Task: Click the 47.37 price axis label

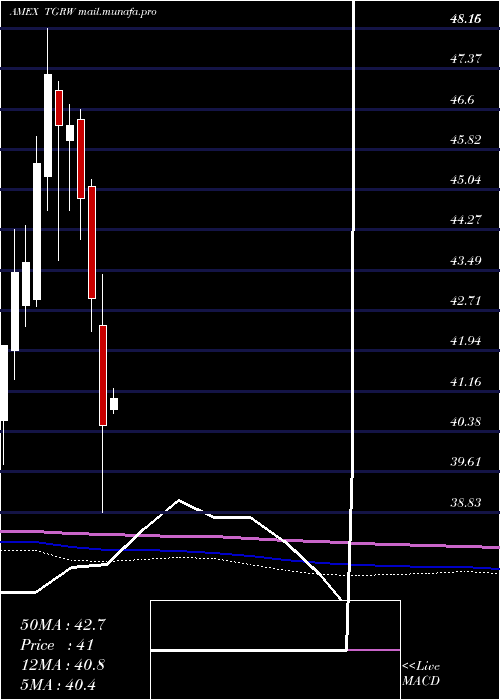Action: (466, 59)
